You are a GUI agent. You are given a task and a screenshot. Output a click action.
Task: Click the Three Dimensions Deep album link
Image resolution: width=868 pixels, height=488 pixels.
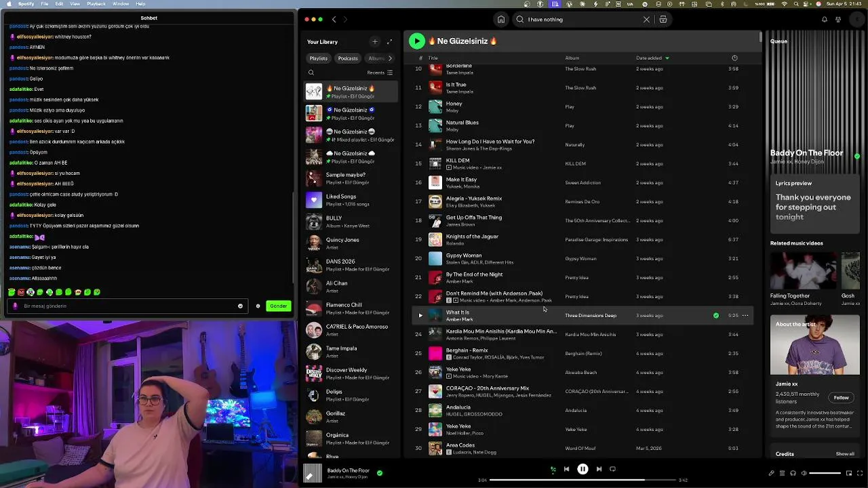tap(591, 315)
